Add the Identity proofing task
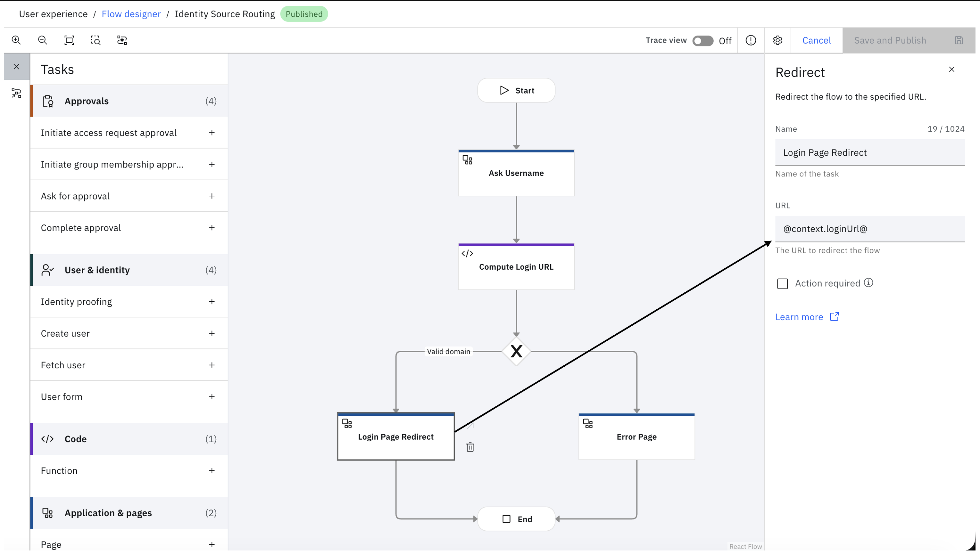Viewport: 980px width, 554px height. tap(212, 302)
